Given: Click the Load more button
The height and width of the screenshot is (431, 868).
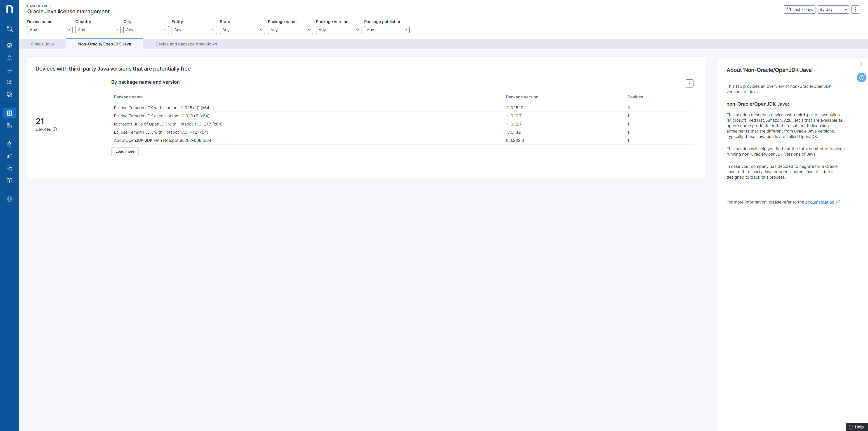Looking at the screenshot, I should click(125, 151).
